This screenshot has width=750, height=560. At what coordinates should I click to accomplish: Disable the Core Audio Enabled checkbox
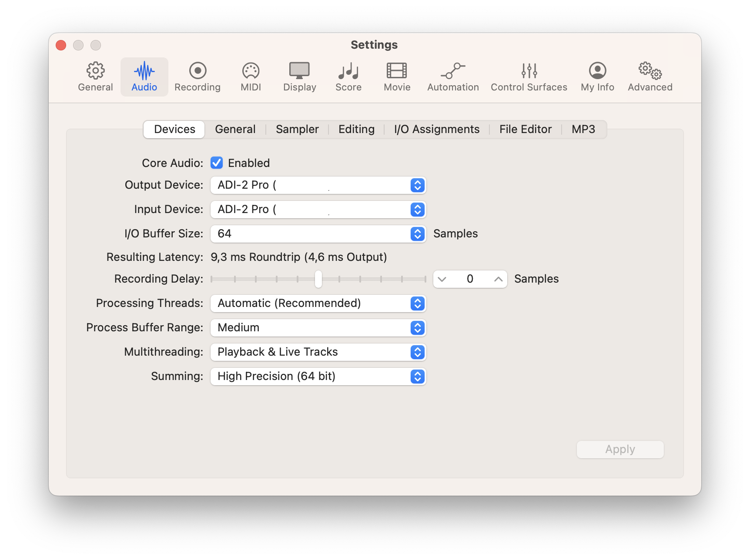click(217, 163)
